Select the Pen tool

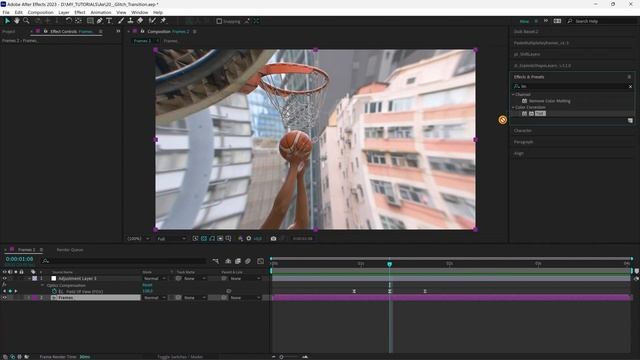(x=100, y=21)
